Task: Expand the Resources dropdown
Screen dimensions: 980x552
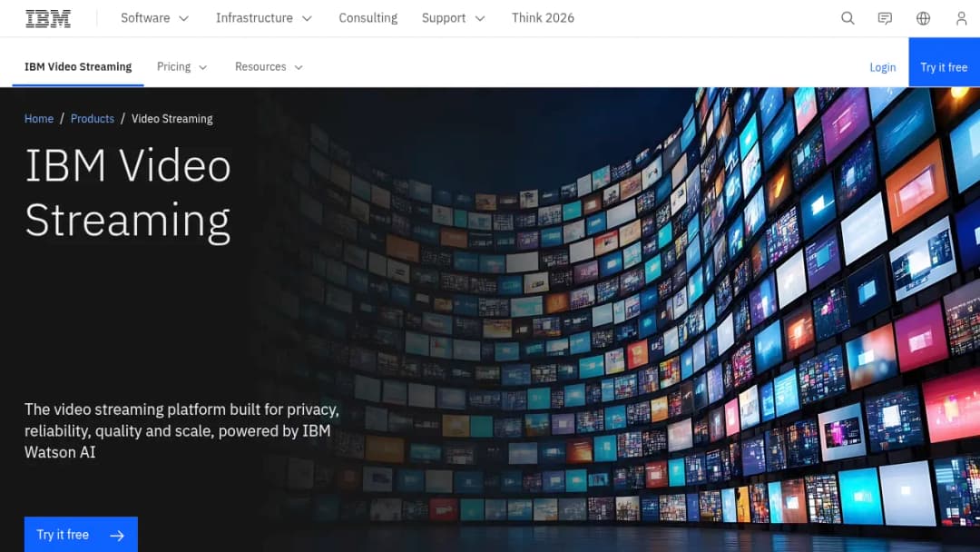Action: pos(269,67)
